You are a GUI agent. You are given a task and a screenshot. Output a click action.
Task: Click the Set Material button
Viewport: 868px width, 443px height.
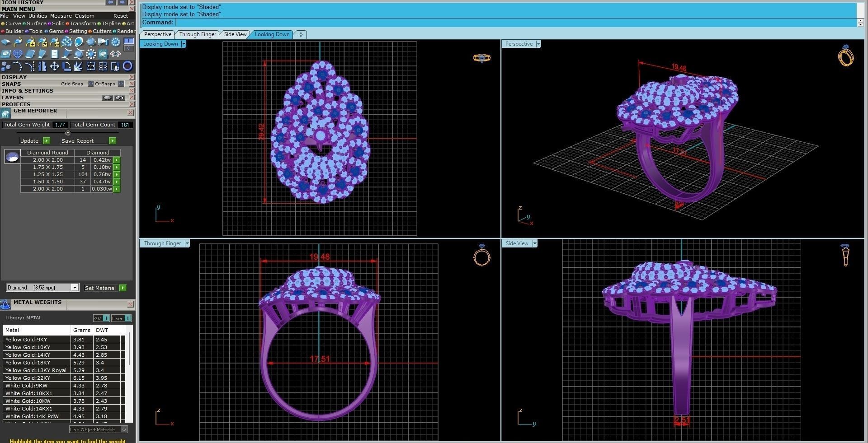pyautogui.click(x=105, y=288)
